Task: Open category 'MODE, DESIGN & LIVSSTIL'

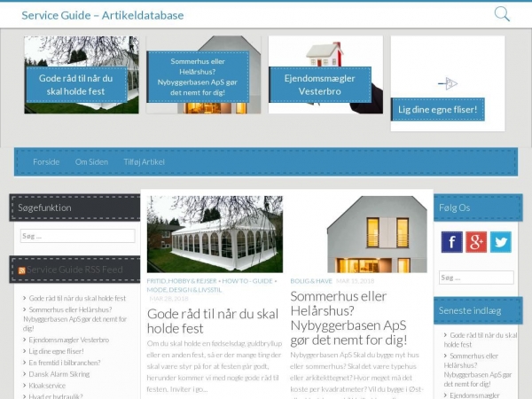Action: coord(184,290)
